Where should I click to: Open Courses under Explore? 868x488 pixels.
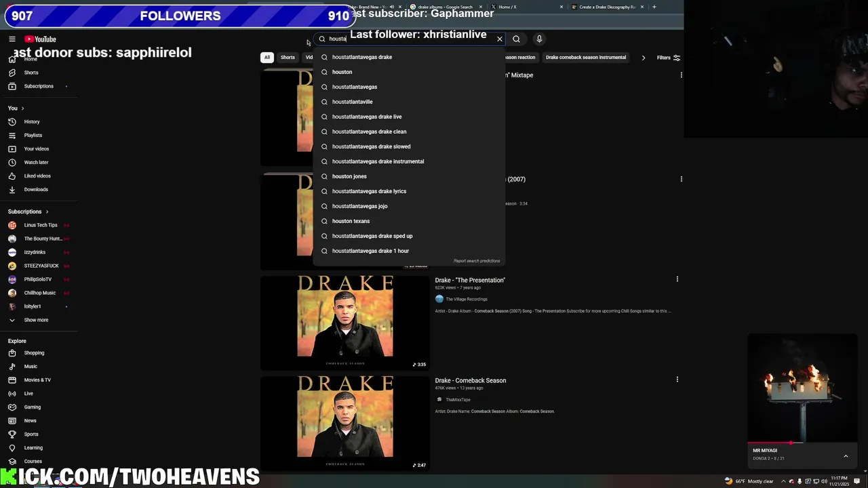(33, 462)
